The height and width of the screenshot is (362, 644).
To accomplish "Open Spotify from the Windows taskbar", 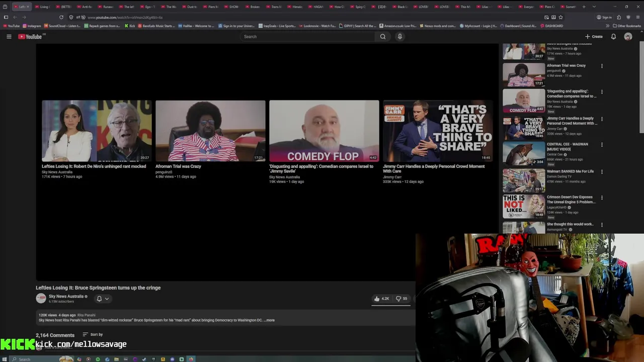I will click(98, 359).
